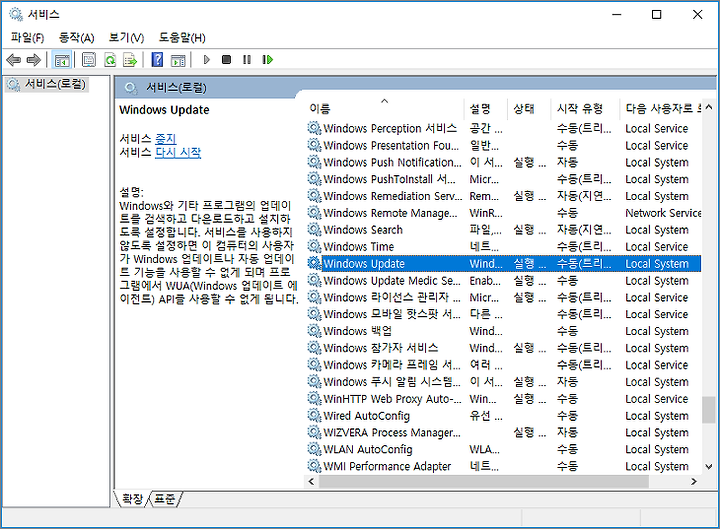Select Windows Push Notification... service row
Image resolution: width=720 pixels, height=529 pixels.
coord(504,162)
